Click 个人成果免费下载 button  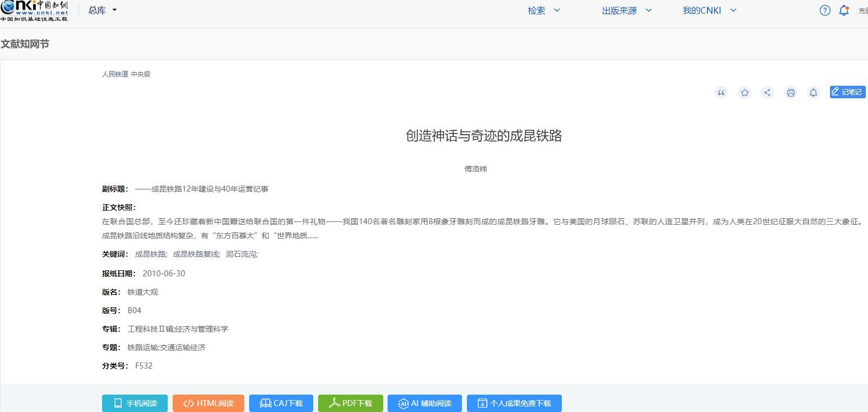514,403
